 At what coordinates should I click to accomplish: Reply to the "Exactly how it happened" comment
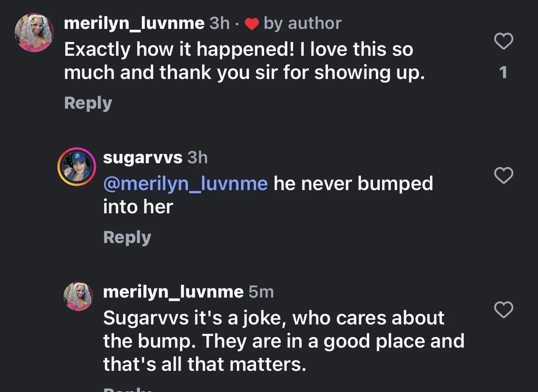coord(88,103)
